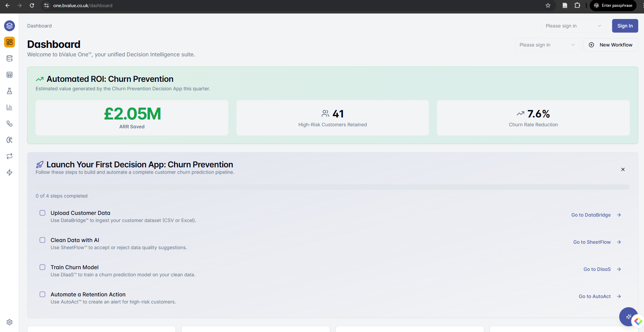Open analytics via the bar chart sidebar icon

coord(9,107)
